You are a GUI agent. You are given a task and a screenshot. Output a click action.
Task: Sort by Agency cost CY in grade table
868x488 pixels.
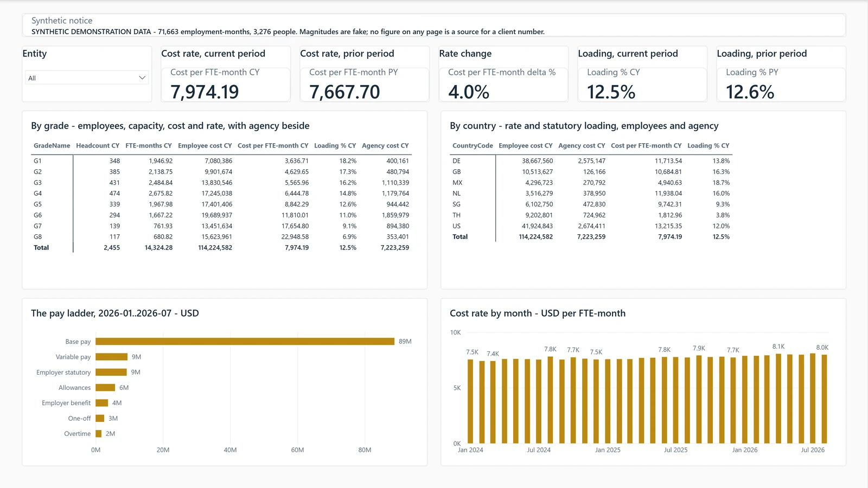point(385,146)
